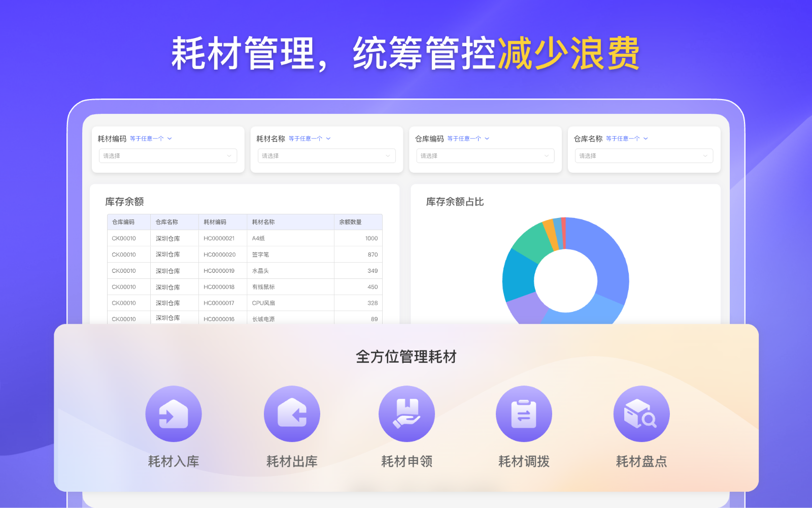Image resolution: width=812 pixels, height=508 pixels.
Task: Click the 有线鼠标 cell in table
Action: pos(263,287)
